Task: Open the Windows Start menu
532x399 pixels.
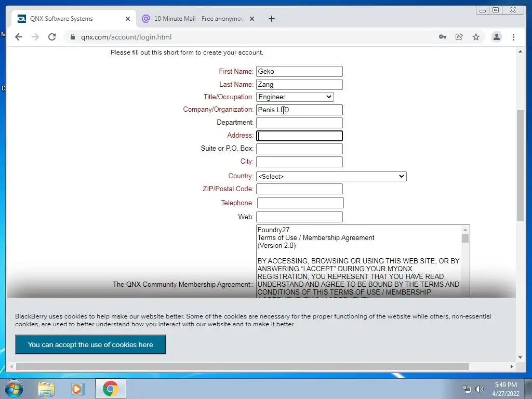Action: coord(14,389)
